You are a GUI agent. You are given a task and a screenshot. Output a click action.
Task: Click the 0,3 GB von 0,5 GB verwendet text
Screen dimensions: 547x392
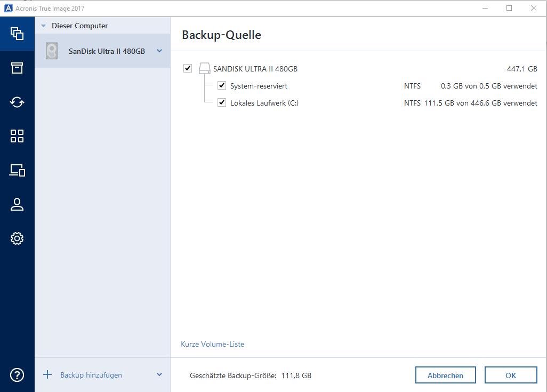pos(489,86)
